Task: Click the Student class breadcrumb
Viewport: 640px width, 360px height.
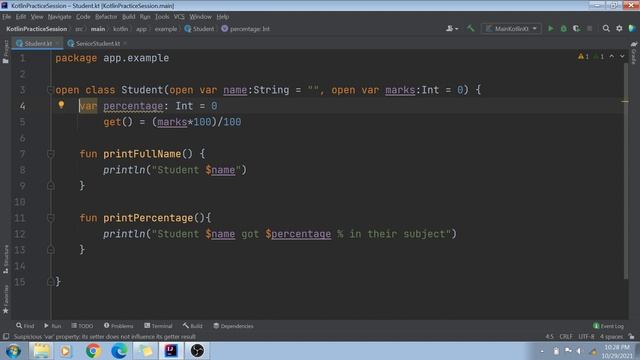Action: tap(199, 29)
